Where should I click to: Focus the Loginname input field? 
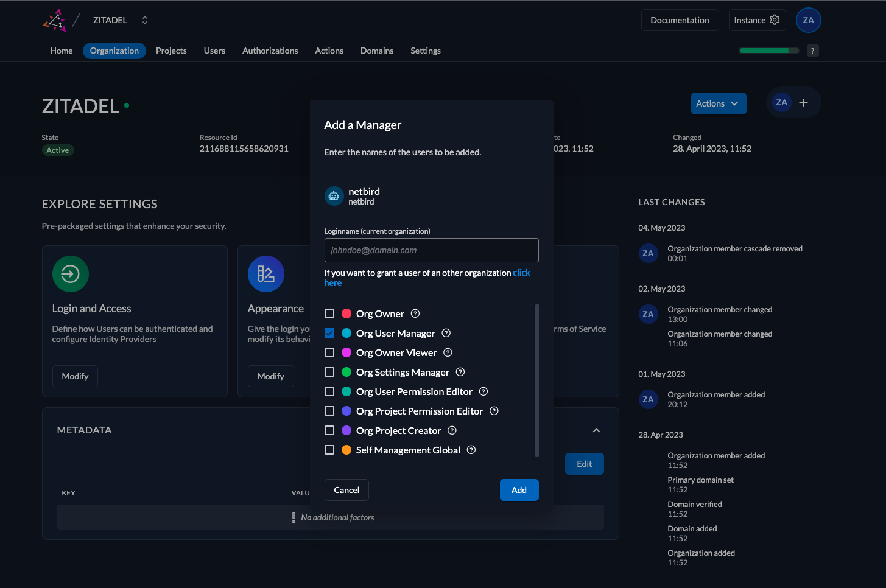(x=431, y=250)
